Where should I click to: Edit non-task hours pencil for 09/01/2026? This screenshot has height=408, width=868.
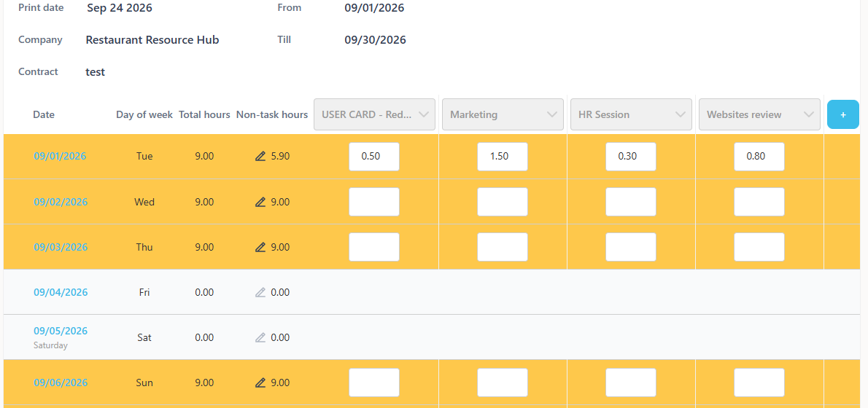[x=260, y=157]
